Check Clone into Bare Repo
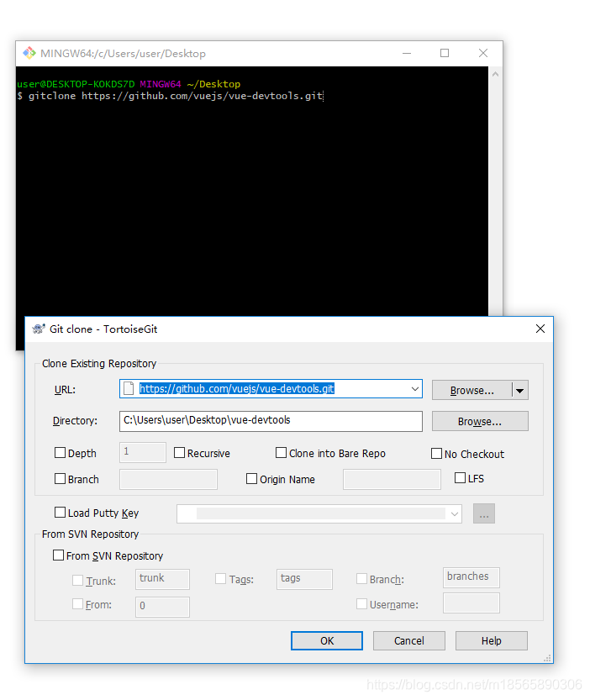 [281, 453]
